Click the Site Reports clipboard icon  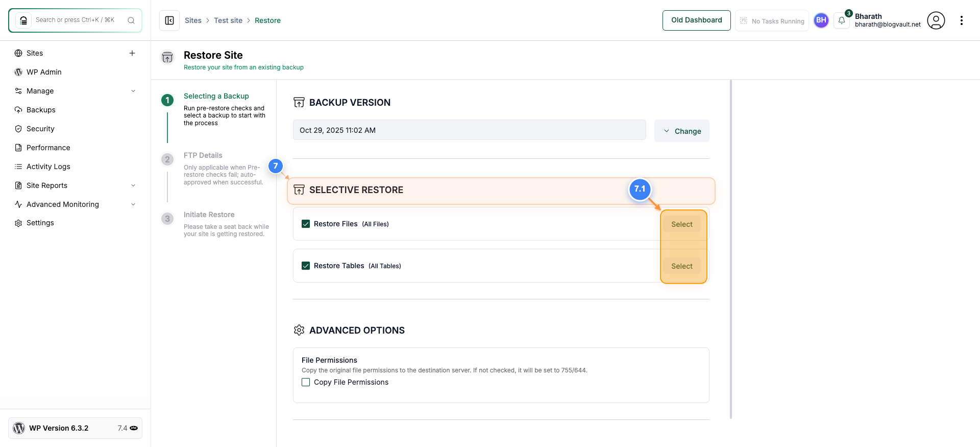tap(18, 185)
